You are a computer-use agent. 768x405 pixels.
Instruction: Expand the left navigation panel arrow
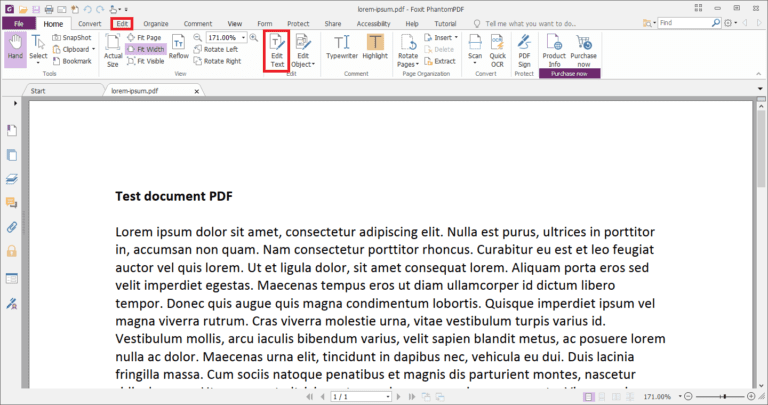(x=15, y=103)
